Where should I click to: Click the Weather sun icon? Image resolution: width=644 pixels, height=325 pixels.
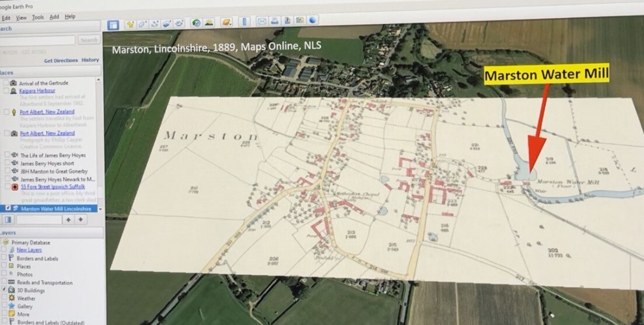point(12,298)
